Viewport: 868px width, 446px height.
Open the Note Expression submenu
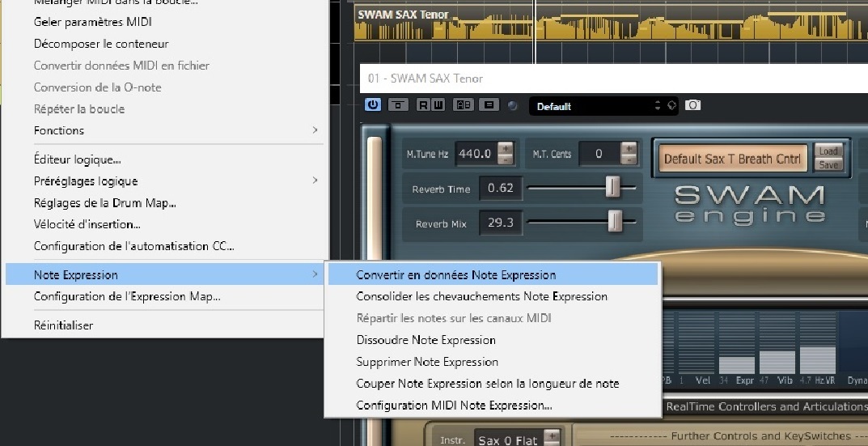[x=165, y=274]
